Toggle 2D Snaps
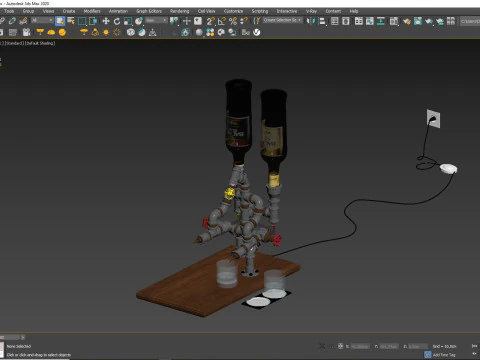The image size is (480, 360). (210, 21)
